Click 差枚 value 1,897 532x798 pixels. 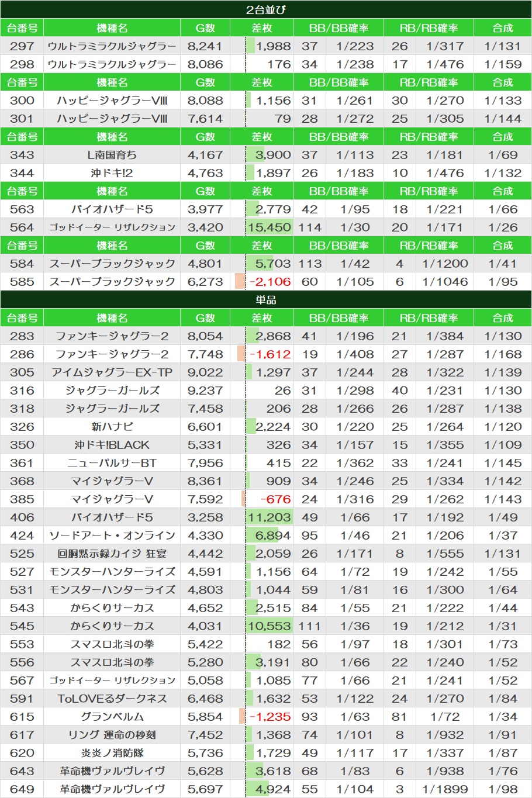pyautogui.click(x=273, y=173)
